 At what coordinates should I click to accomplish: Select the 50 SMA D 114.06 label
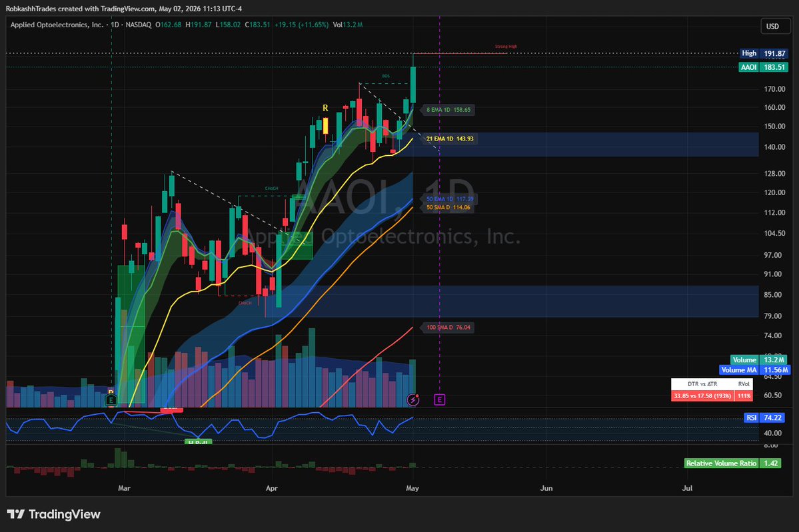point(448,207)
